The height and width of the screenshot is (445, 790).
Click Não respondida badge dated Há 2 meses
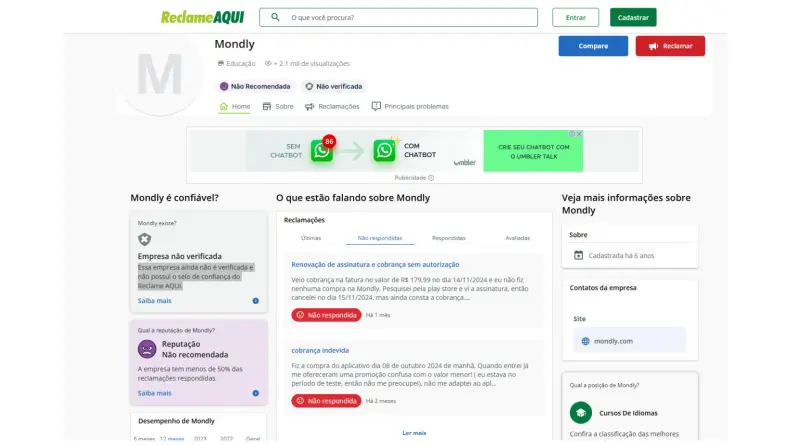coord(326,401)
